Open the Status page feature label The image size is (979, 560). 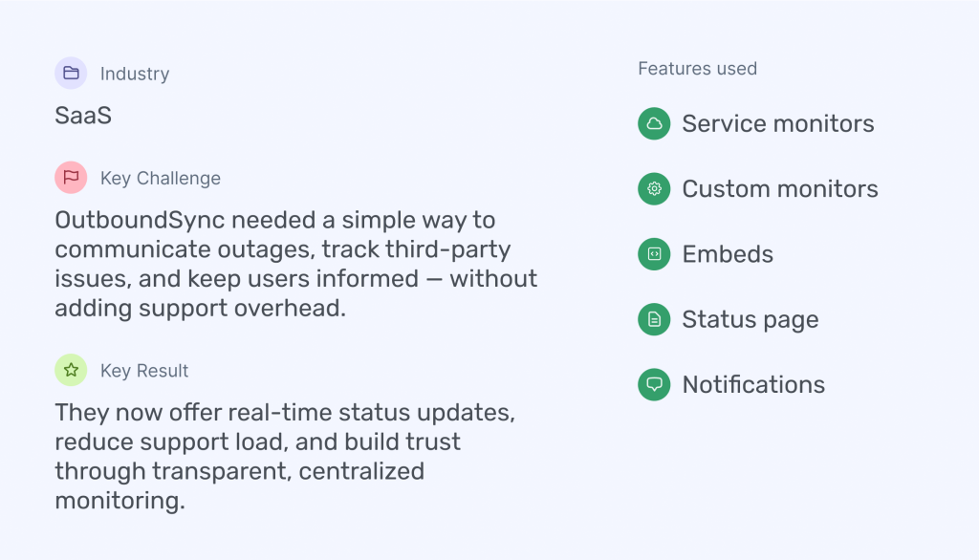(750, 319)
